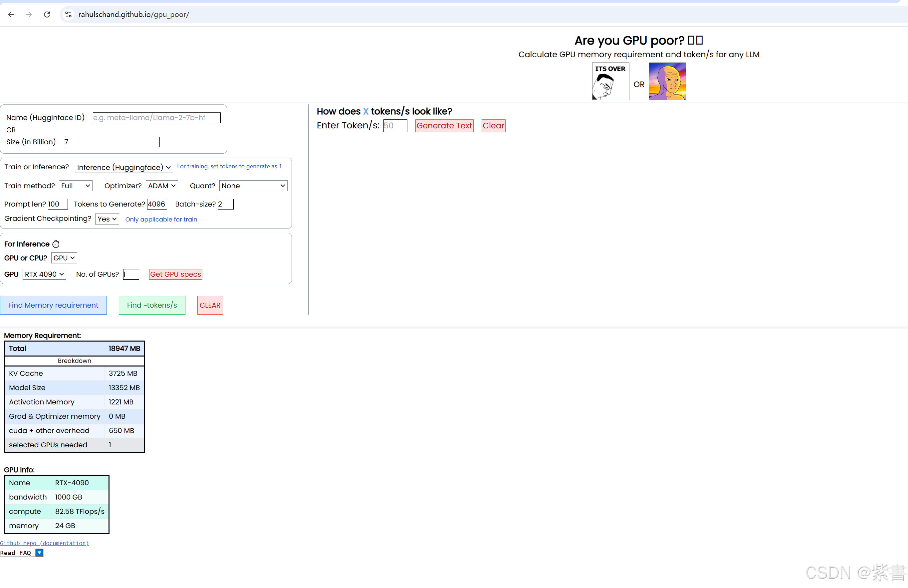Open the Train or Inference dropdown
Viewport: 908px width, 588px height.
pyautogui.click(x=123, y=167)
